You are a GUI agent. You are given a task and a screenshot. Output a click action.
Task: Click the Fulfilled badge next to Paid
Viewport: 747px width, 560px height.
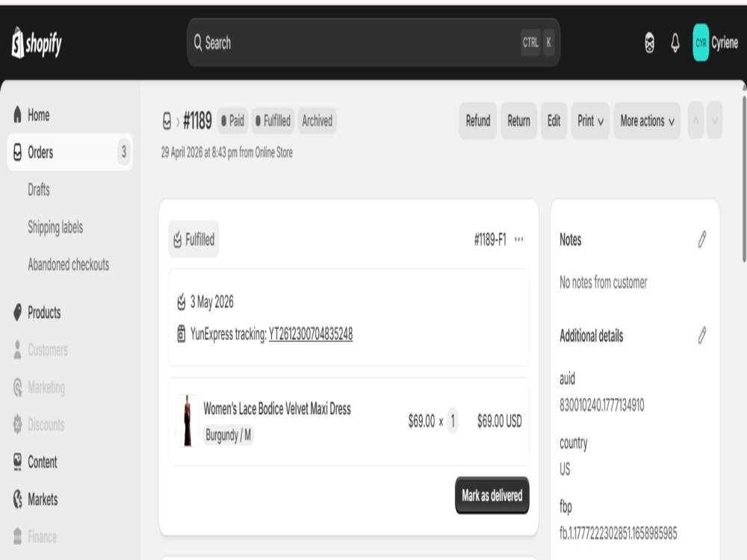coord(273,121)
